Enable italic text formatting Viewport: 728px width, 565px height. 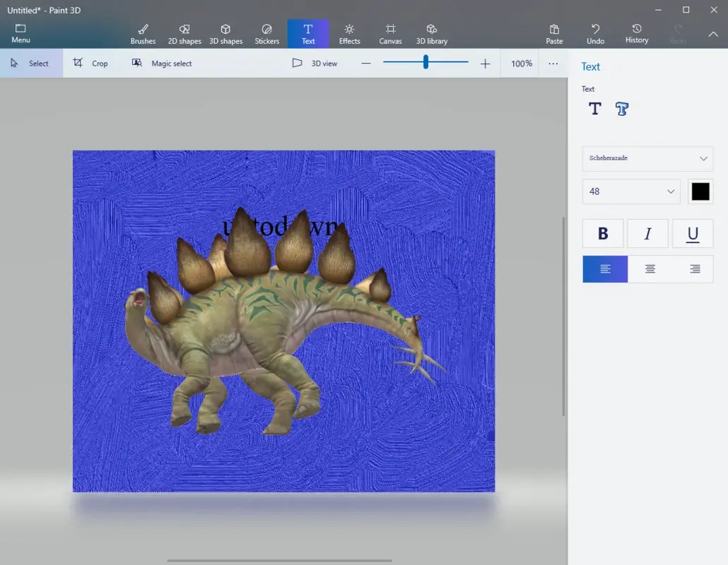[x=647, y=233]
